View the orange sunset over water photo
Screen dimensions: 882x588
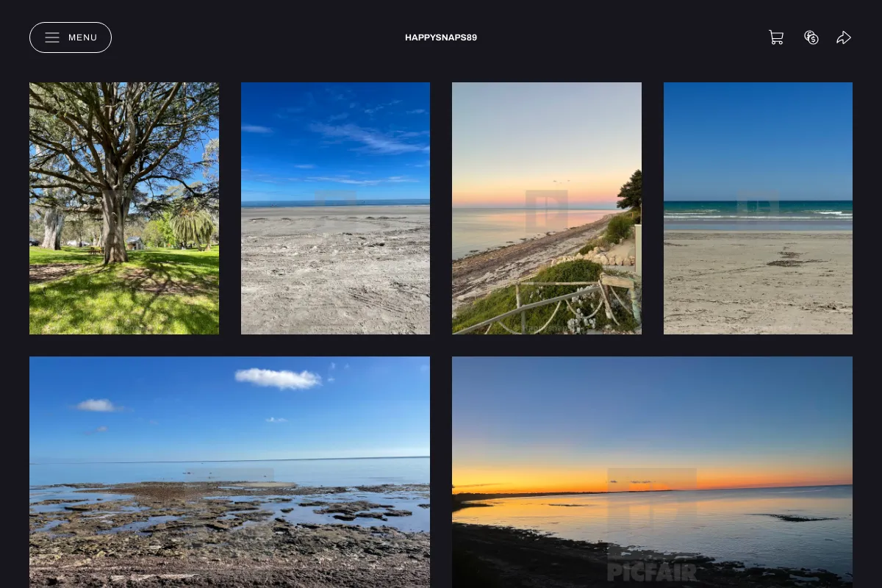pyautogui.click(x=652, y=472)
